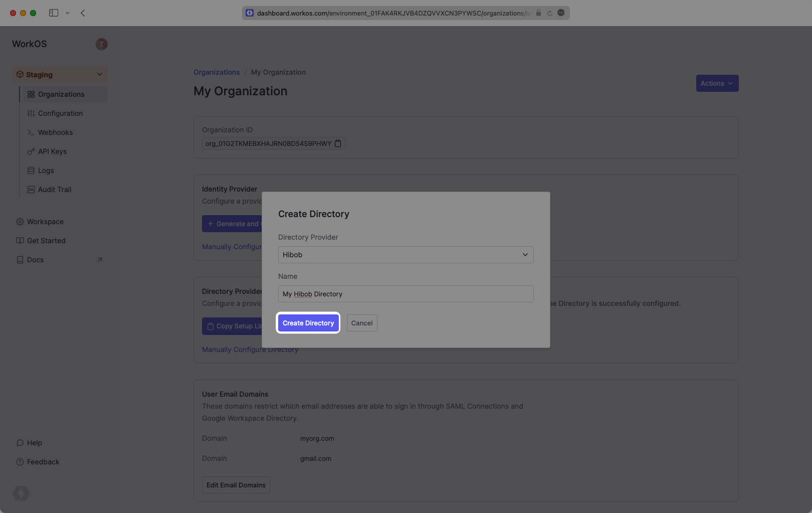This screenshot has height=513, width=812.
Task: Click the user avatar in sidebar header
Action: (102, 44)
